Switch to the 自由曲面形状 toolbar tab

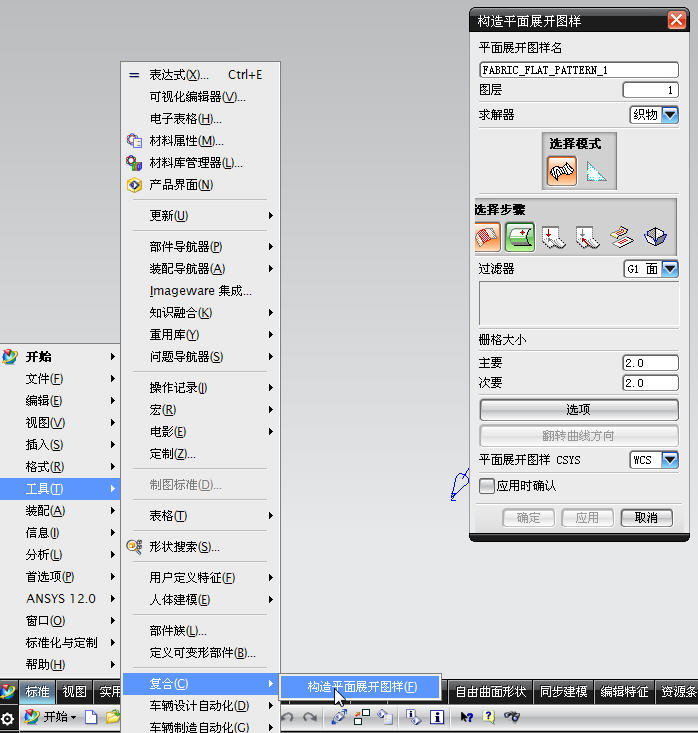click(x=490, y=691)
